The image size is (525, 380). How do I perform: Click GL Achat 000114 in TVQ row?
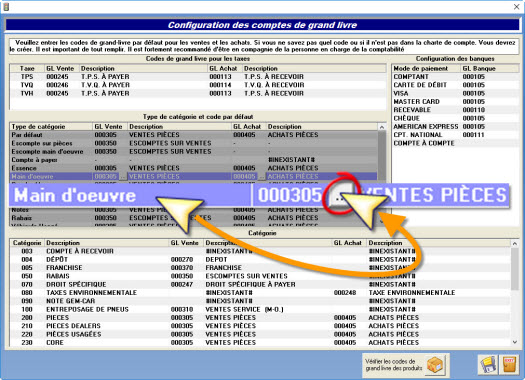point(220,85)
